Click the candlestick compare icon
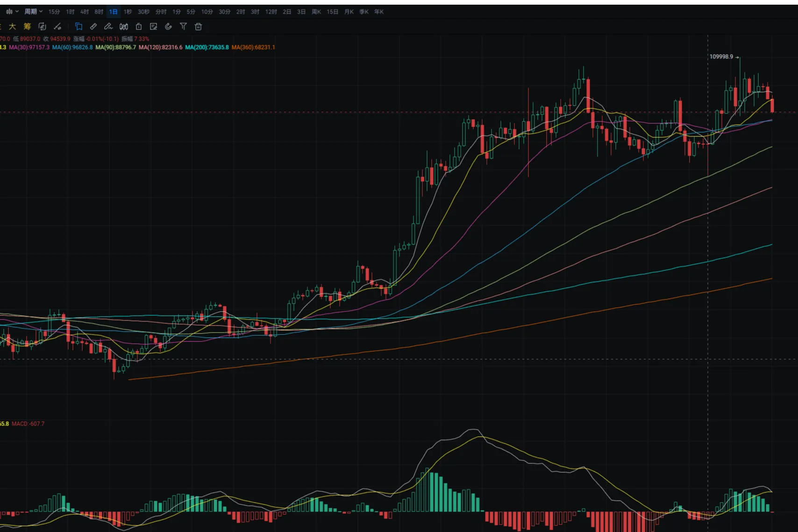 pyautogui.click(x=124, y=27)
